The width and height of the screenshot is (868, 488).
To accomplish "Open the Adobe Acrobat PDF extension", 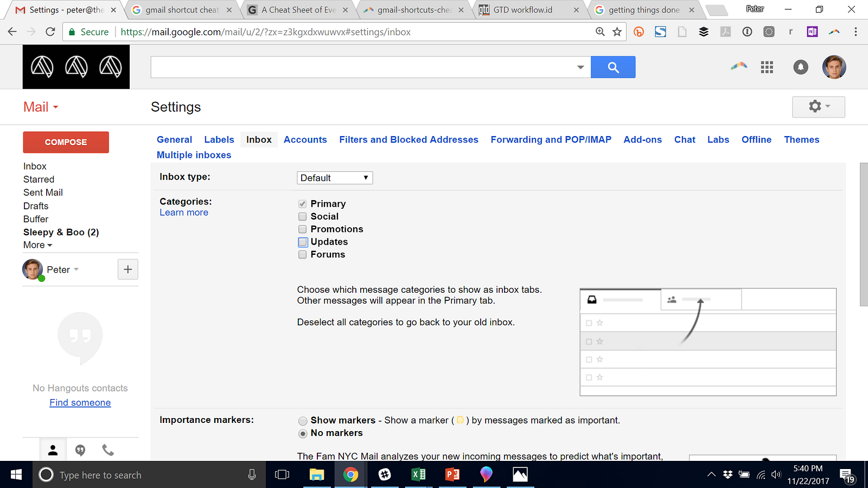I will click(x=725, y=32).
